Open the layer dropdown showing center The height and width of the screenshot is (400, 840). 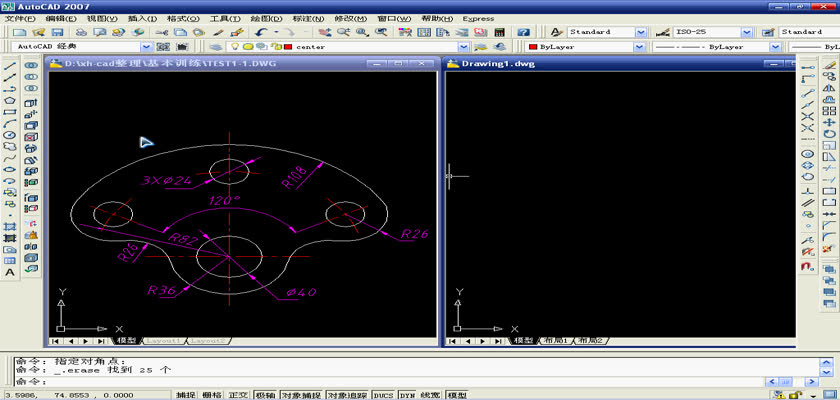[463, 47]
